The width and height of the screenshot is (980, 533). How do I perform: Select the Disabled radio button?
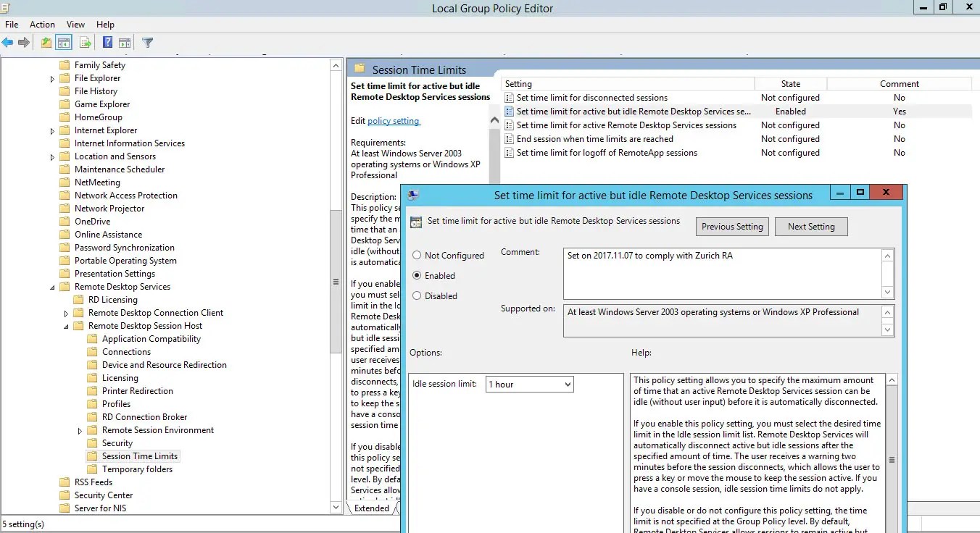pyautogui.click(x=419, y=295)
